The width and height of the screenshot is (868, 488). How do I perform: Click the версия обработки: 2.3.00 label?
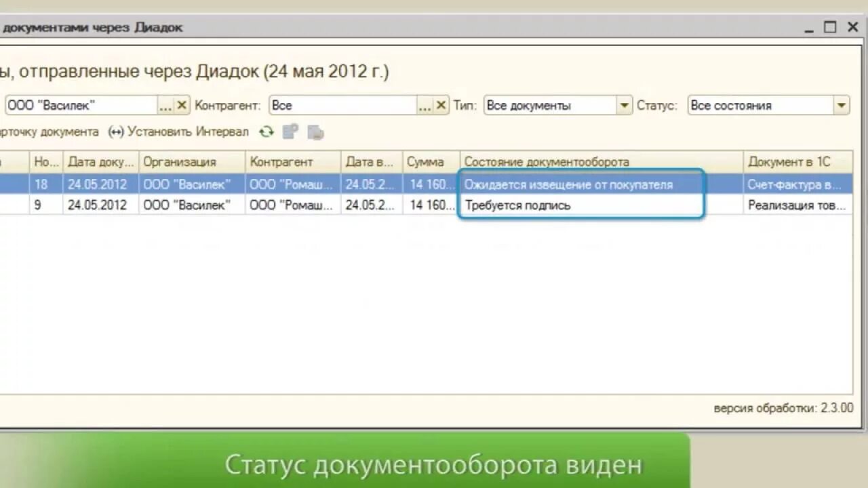783,408
